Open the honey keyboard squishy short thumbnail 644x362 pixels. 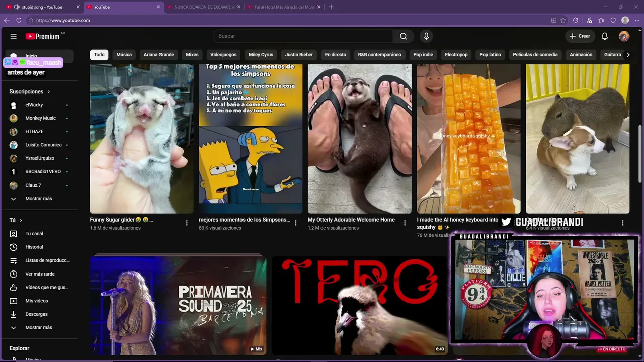click(468, 139)
